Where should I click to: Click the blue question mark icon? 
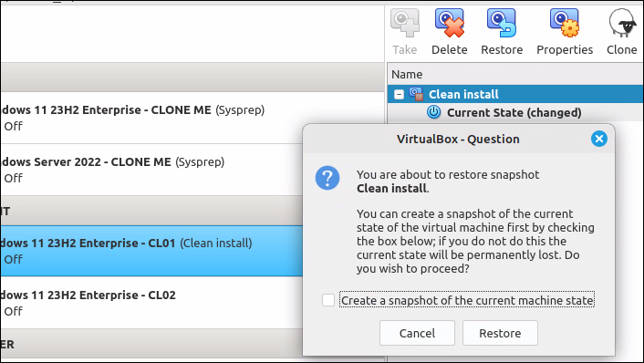pyautogui.click(x=327, y=178)
